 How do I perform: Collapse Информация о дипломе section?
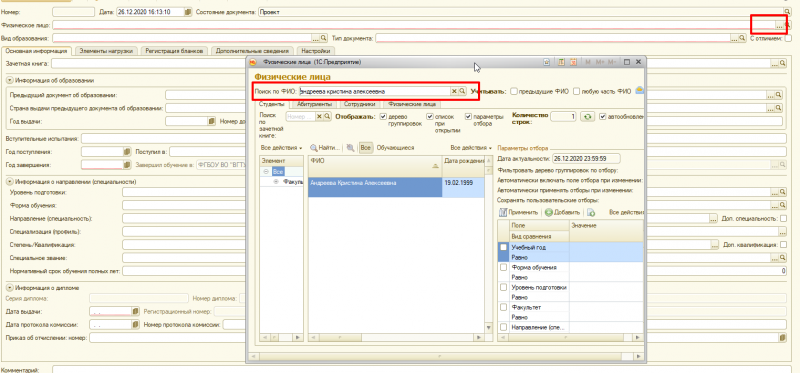(x=10, y=288)
